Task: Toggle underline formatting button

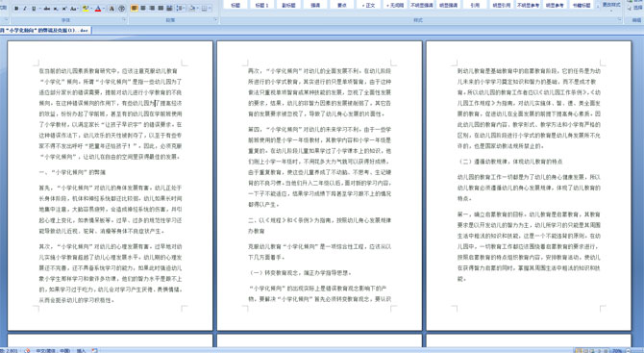Action: coord(34,9)
